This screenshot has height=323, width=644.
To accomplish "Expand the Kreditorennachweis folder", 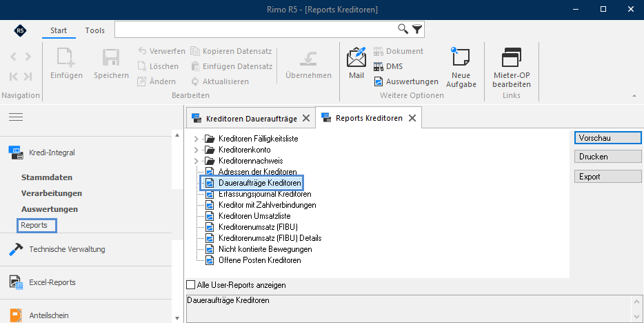I will click(x=196, y=161).
